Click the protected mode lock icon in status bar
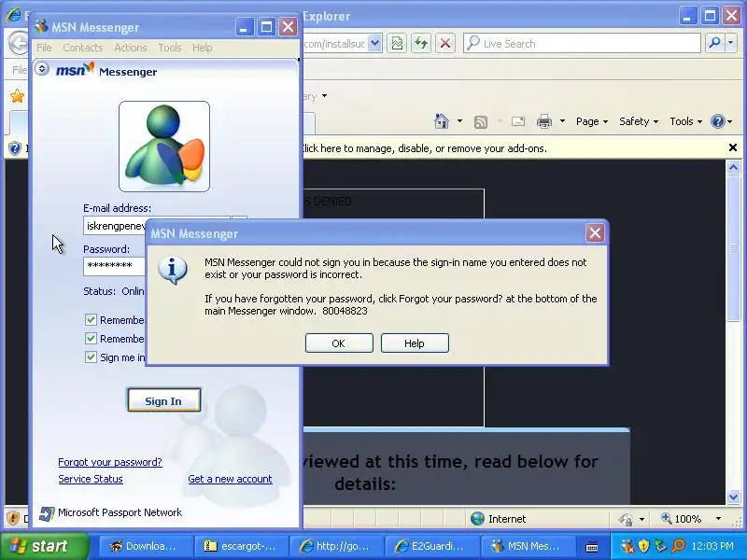 (x=626, y=519)
